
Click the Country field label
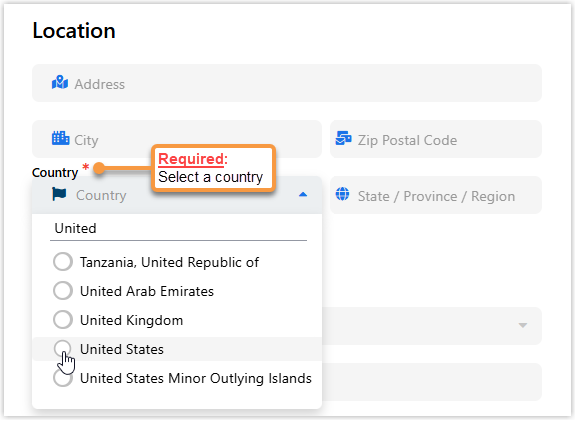(x=55, y=172)
